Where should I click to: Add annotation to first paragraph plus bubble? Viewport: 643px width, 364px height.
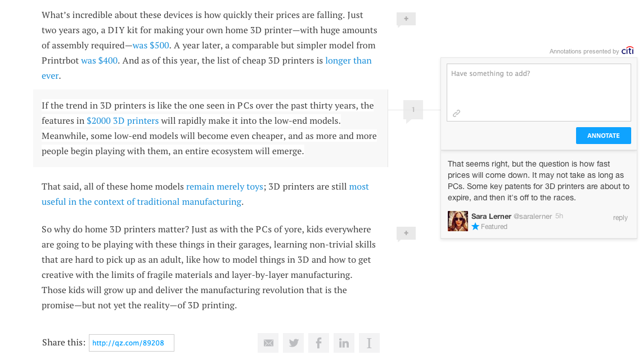pyautogui.click(x=406, y=19)
